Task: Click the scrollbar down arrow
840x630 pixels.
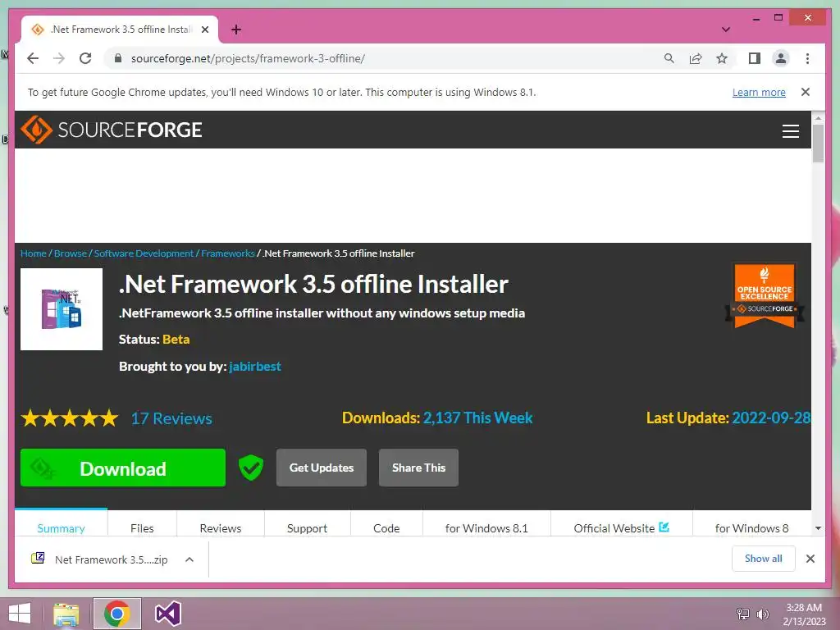Action: click(x=818, y=528)
